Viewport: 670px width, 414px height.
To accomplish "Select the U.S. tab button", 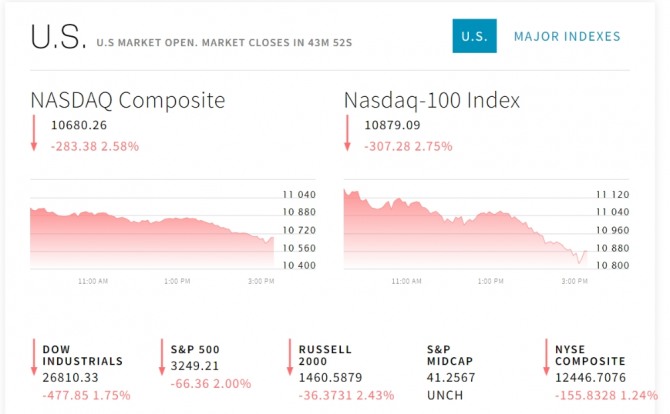I will (472, 37).
